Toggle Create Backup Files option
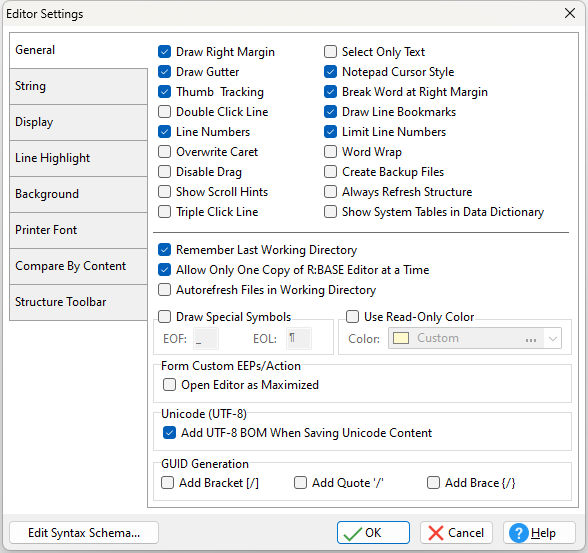Viewport: 588px width, 553px height. [x=330, y=172]
